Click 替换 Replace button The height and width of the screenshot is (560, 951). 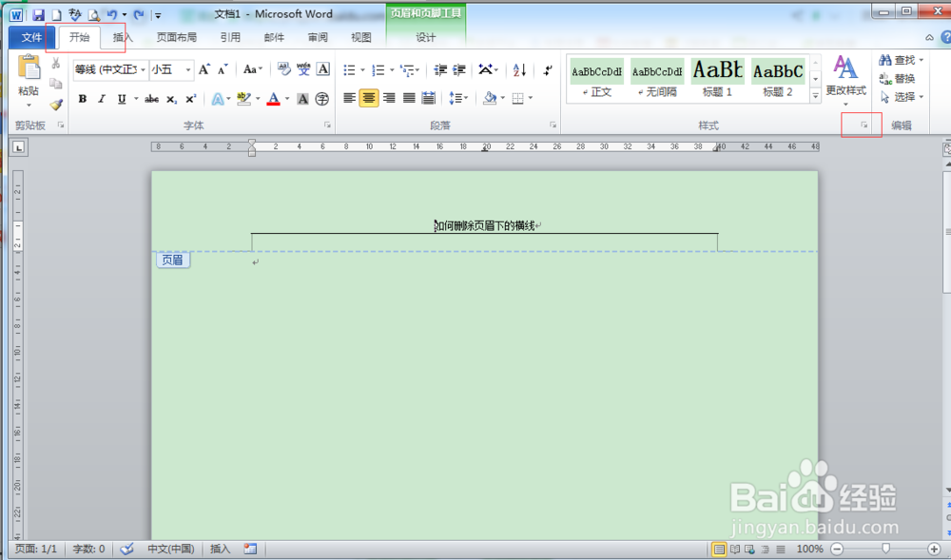pos(897,78)
